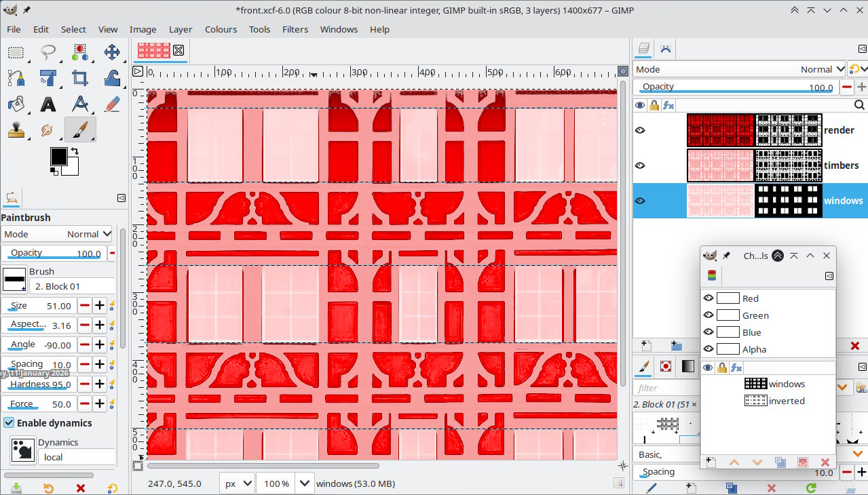Toggle visibility of the Red channel
868x495 pixels.
[x=708, y=298]
